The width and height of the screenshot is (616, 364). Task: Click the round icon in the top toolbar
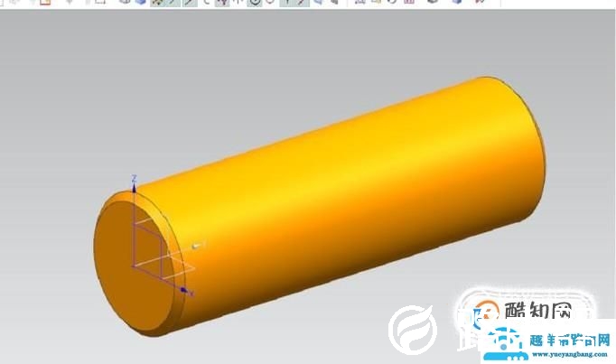coord(255,3)
